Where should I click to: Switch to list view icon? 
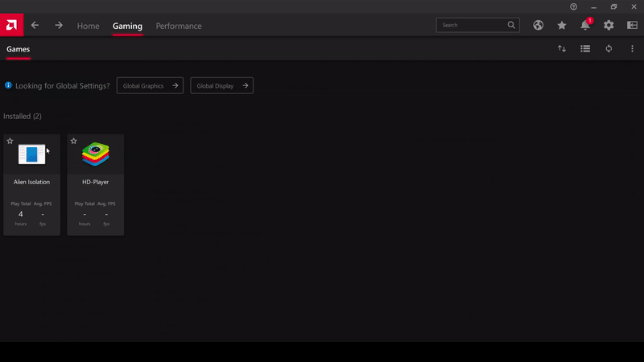click(x=585, y=49)
